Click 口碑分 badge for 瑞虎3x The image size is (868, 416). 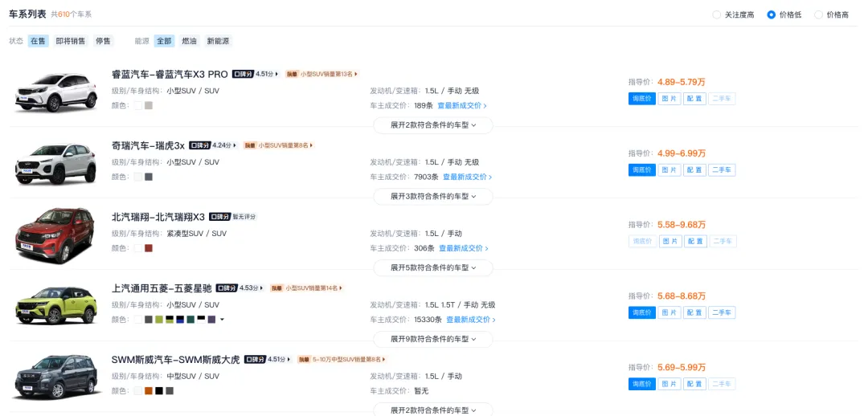click(x=200, y=145)
